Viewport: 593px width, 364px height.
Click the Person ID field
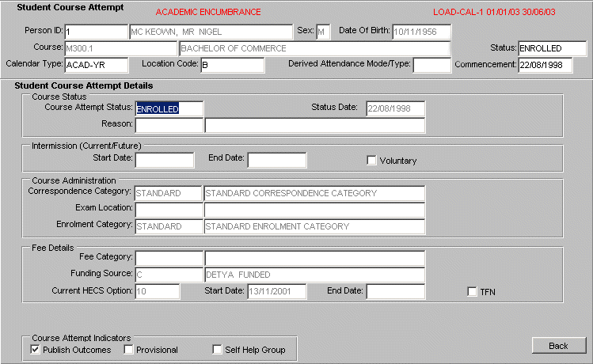(x=96, y=32)
